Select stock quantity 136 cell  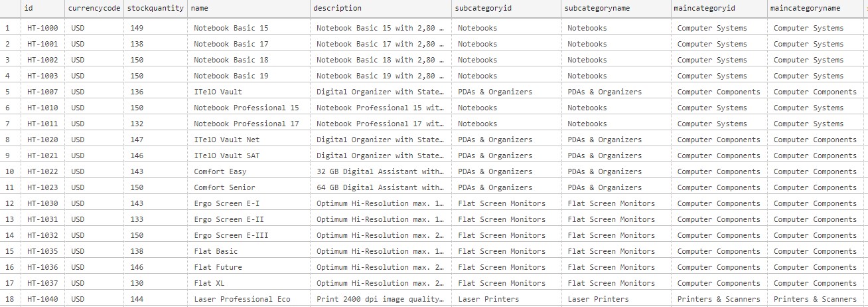pos(155,92)
